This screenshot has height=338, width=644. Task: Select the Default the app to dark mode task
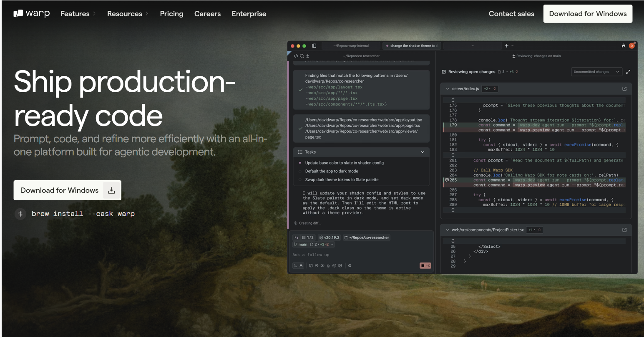coord(332,171)
